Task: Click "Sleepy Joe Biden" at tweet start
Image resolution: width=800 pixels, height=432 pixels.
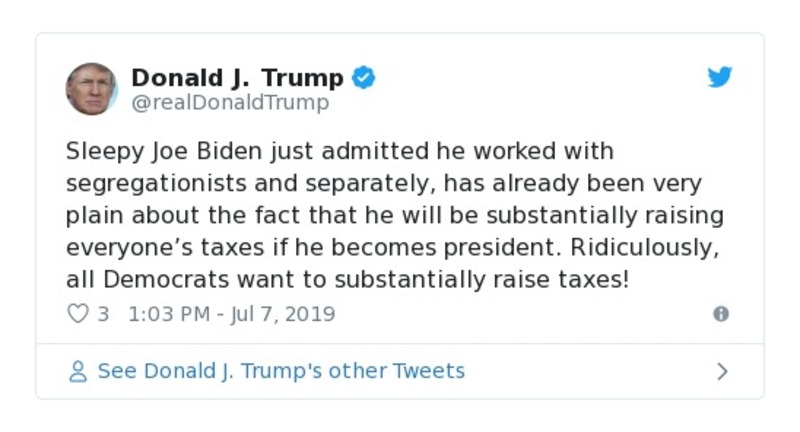Action: 143,151
